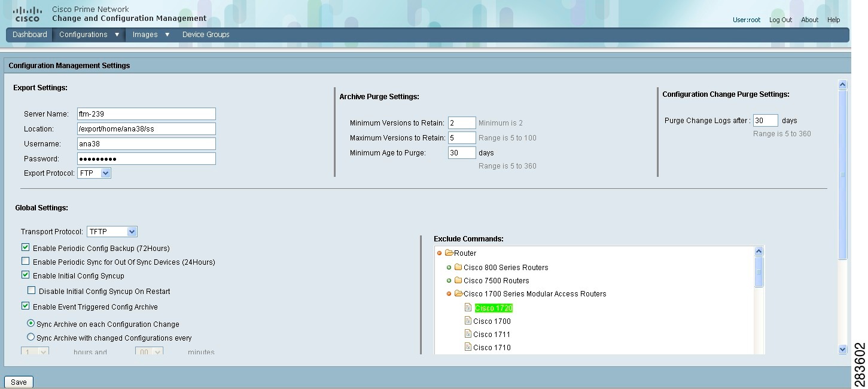The width and height of the screenshot is (868, 389).
Task: Toggle Enable Initial Config Syncup checkbox
Action: click(x=25, y=275)
